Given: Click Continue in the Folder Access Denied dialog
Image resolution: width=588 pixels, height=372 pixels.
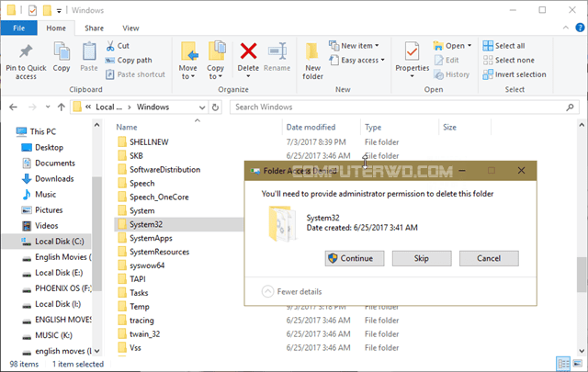Looking at the screenshot, I should (x=355, y=258).
